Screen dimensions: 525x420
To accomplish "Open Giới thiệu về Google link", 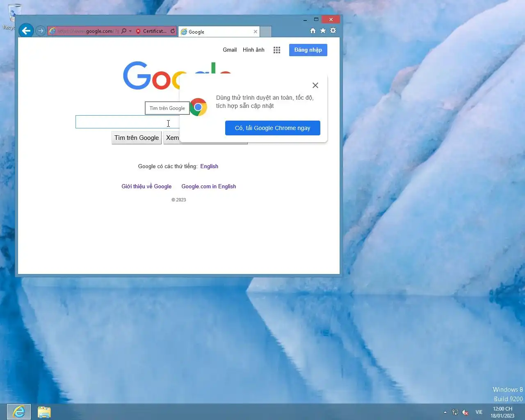I will (x=146, y=187).
